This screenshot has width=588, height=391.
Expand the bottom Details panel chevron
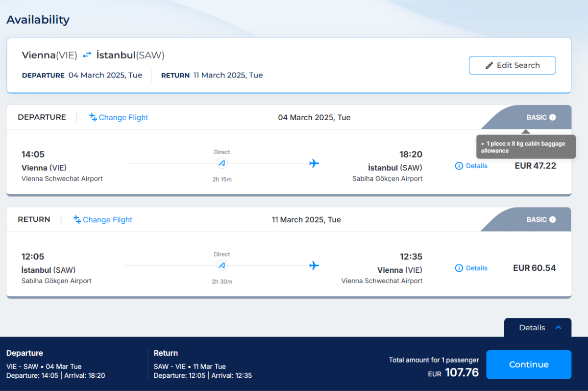[x=558, y=327]
